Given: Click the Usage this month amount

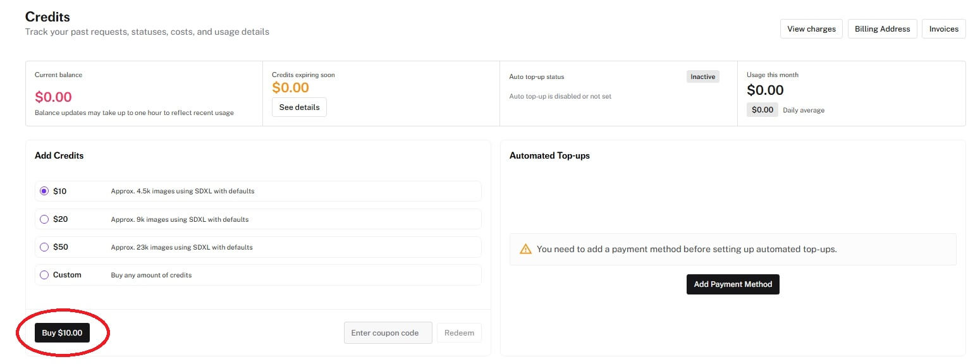Looking at the screenshot, I should click(x=765, y=90).
